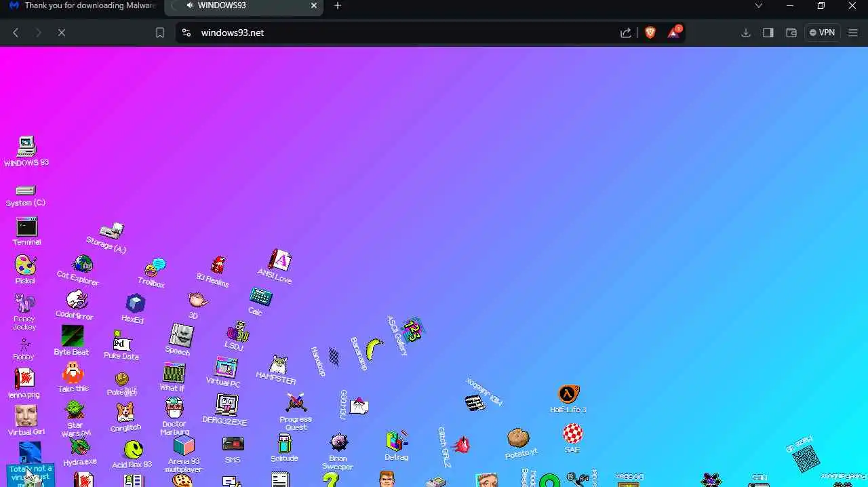Open the lenna.png file icon
The width and height of the screenshot is (868, 487).
pyautogui.click(x=24, y=378)
